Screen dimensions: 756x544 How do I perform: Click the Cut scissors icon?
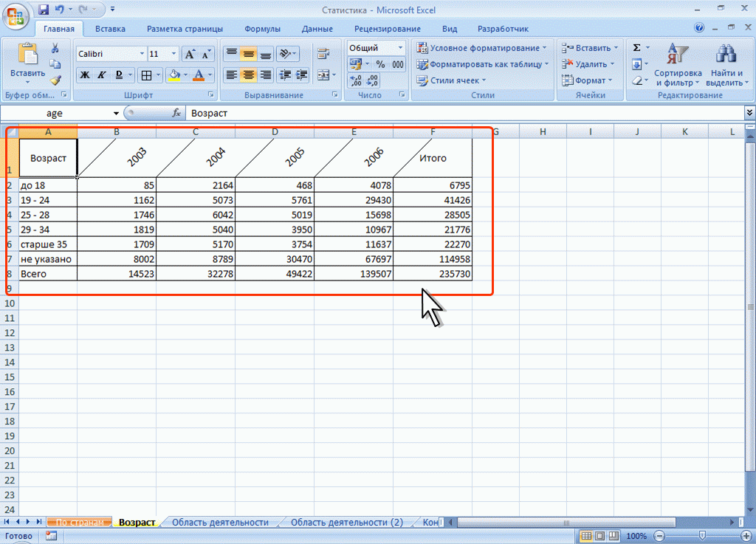click(x=55, y=48)
